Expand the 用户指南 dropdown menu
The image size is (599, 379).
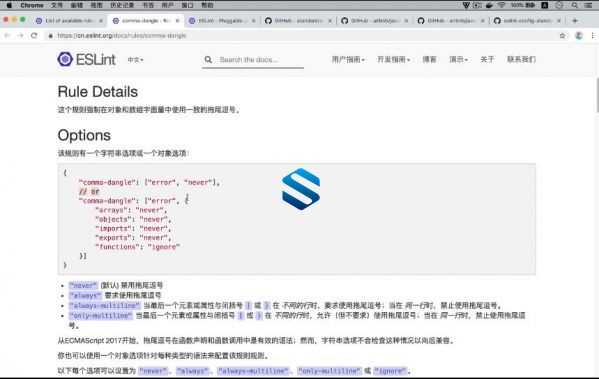[348, 59]
